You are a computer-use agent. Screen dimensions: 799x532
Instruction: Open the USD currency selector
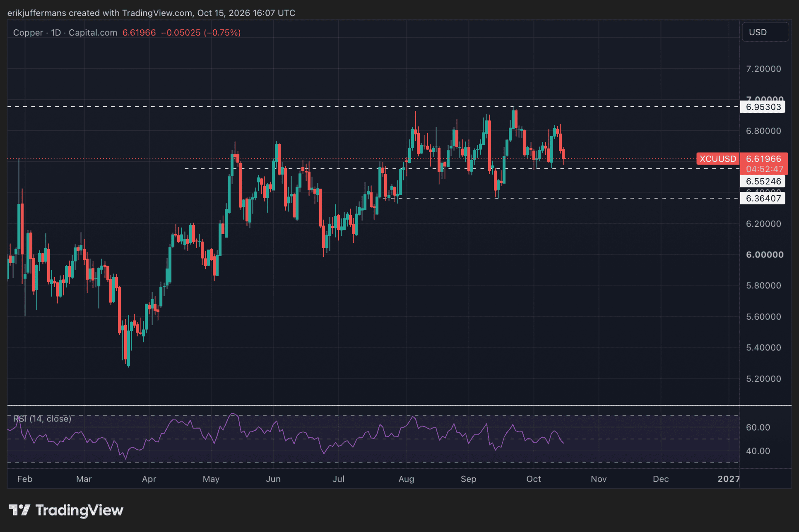point(765,32)
